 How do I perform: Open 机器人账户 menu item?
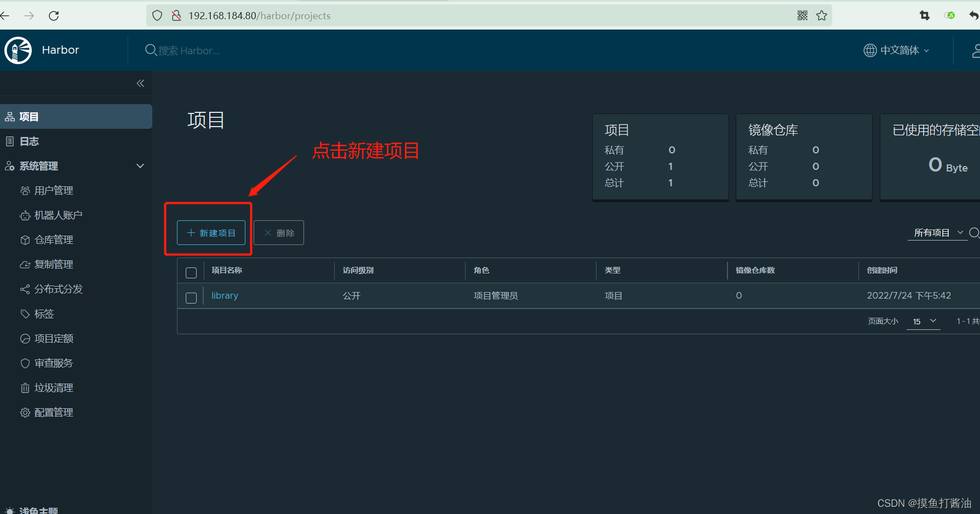coord(58,215)
